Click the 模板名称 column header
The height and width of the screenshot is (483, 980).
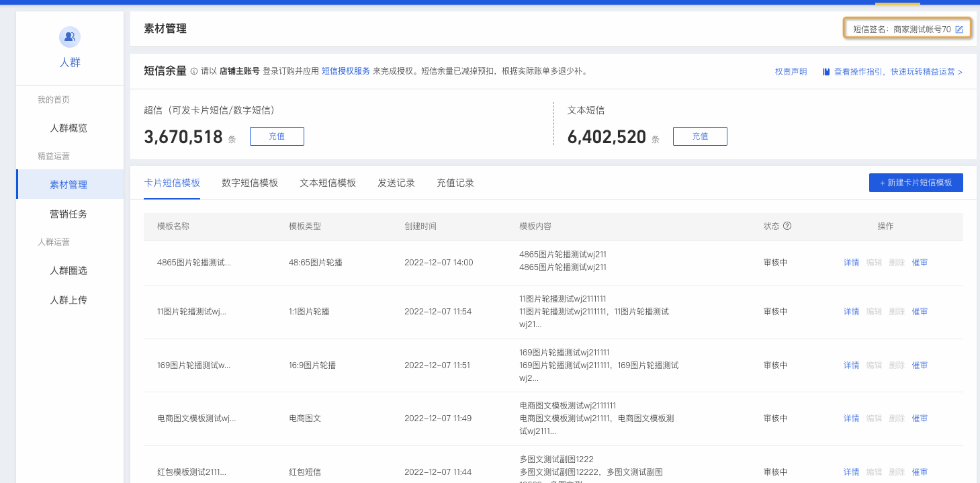(x=173, y=226)
